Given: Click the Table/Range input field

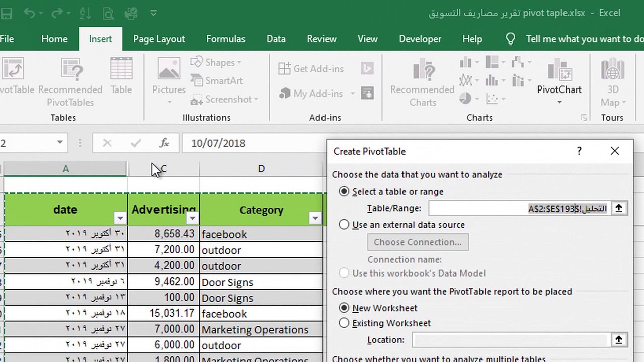Looking at the screenshot, I should 520,208.
